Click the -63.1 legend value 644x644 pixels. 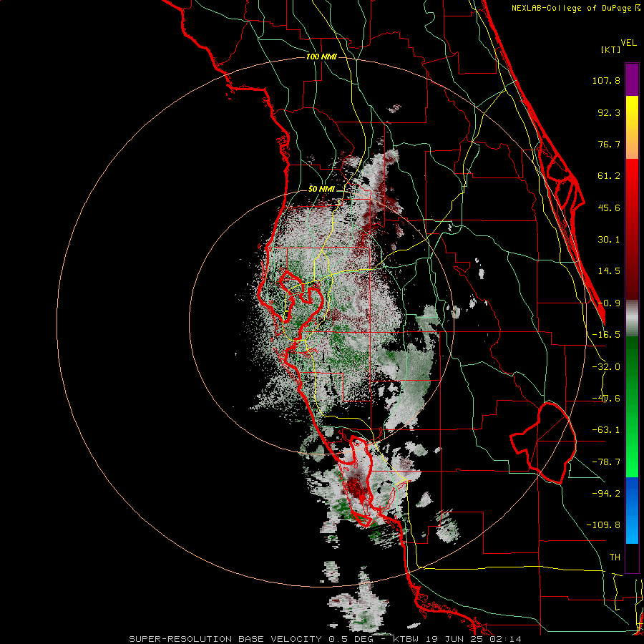606,430
